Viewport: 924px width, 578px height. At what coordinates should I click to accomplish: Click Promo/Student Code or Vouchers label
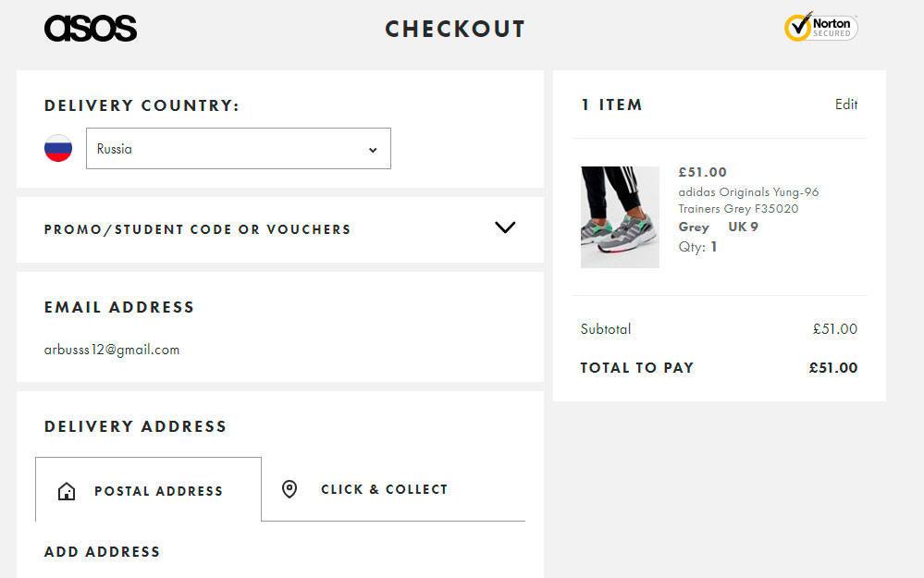point(197,229)
